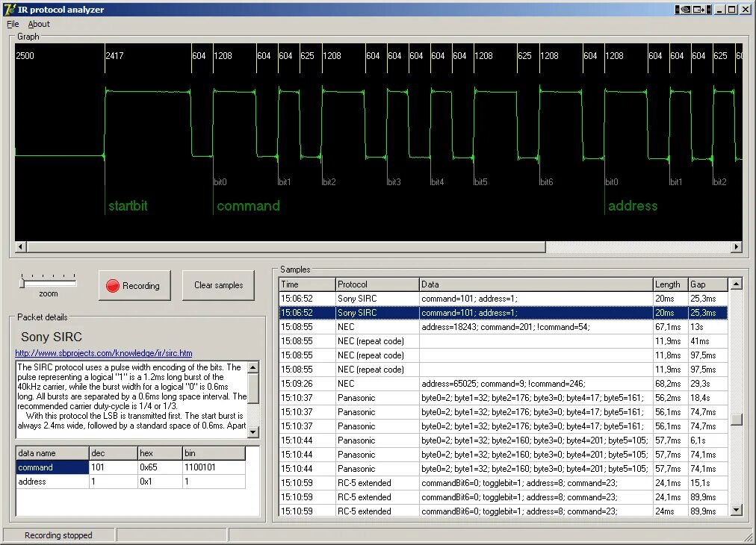Viewport: 756px width, 545px height.
Task: Click the 'bin' column header
Action: (214, 453)
